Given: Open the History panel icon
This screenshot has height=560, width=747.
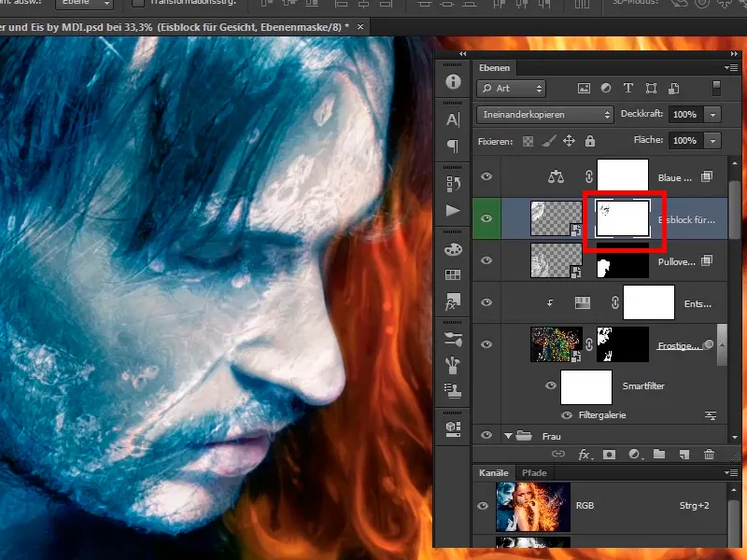Looking at the screenshot, I should 453,184.
